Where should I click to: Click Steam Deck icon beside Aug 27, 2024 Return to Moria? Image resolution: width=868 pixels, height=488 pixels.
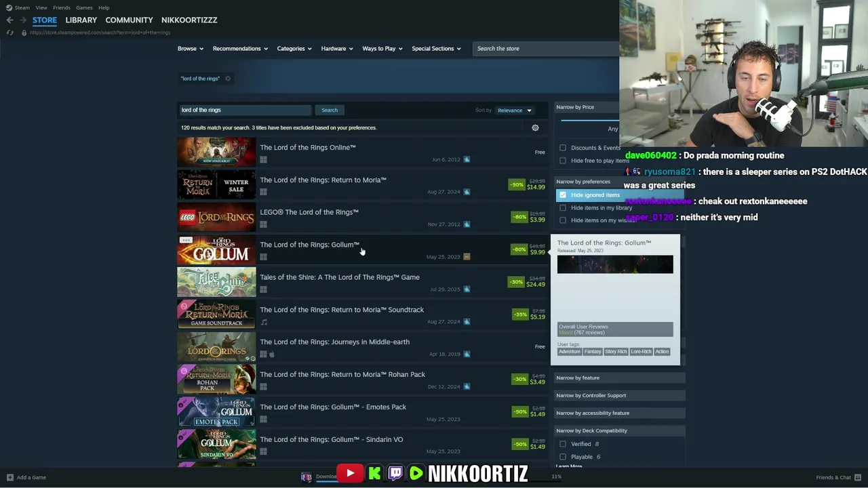467,192
